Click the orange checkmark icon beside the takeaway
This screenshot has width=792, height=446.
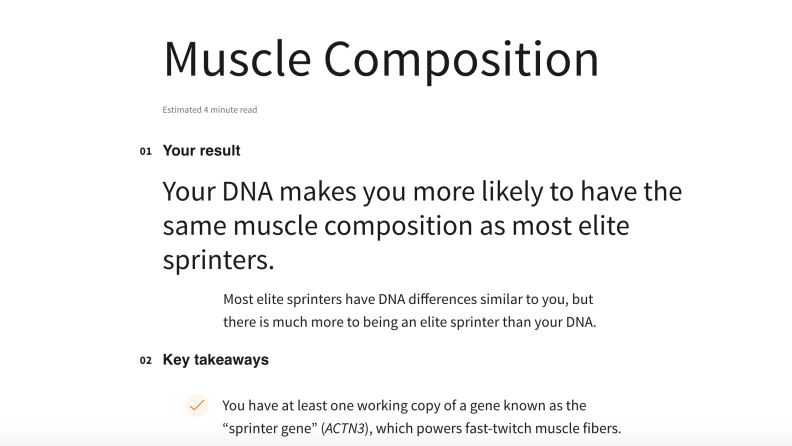tap(197, 405)
